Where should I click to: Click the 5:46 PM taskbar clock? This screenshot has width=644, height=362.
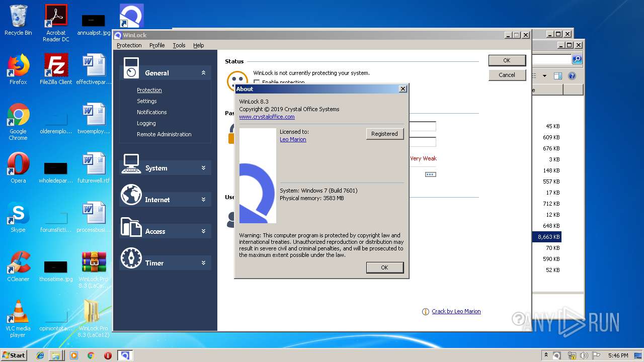click(x=618, y=355)
